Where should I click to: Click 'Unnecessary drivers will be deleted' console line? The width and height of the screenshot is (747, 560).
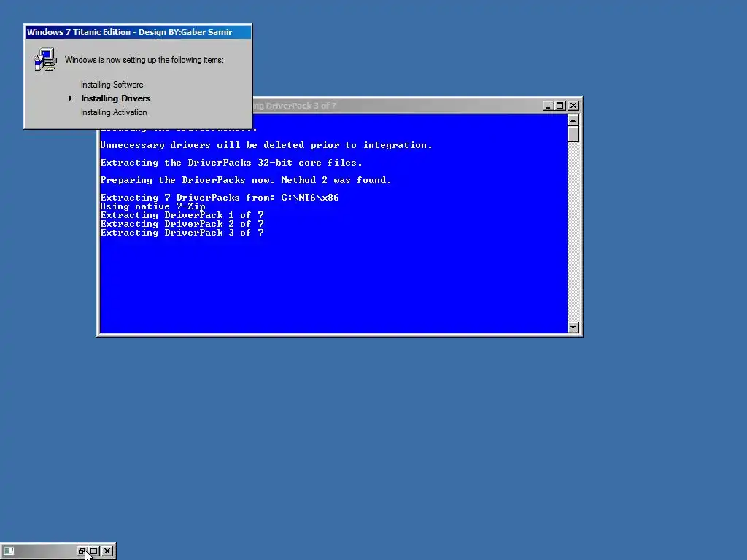266,145
